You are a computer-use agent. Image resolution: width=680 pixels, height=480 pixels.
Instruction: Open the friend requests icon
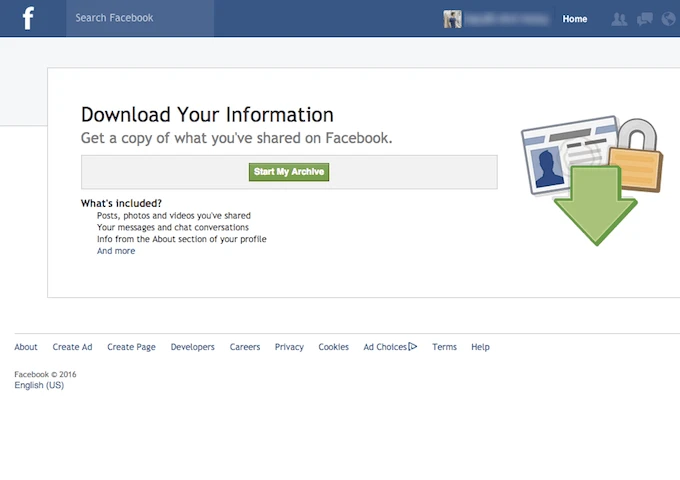pos(621,19)
